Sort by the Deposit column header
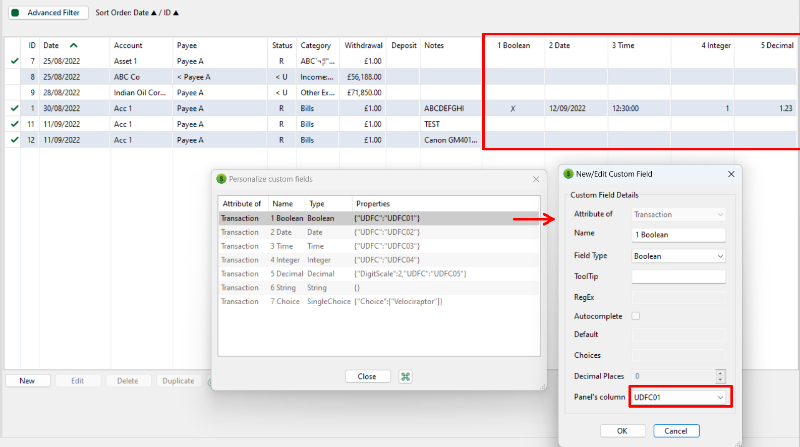The image size is (800, 447). pos(404,45)
